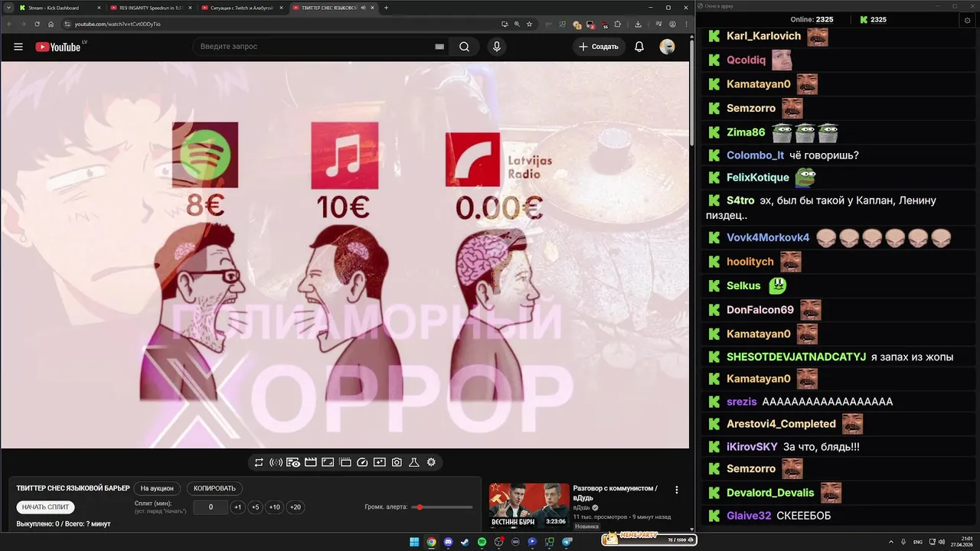The image size is (980, 551).
Task: Open Steam from the taskbar
Action: (x=465, y=542)
